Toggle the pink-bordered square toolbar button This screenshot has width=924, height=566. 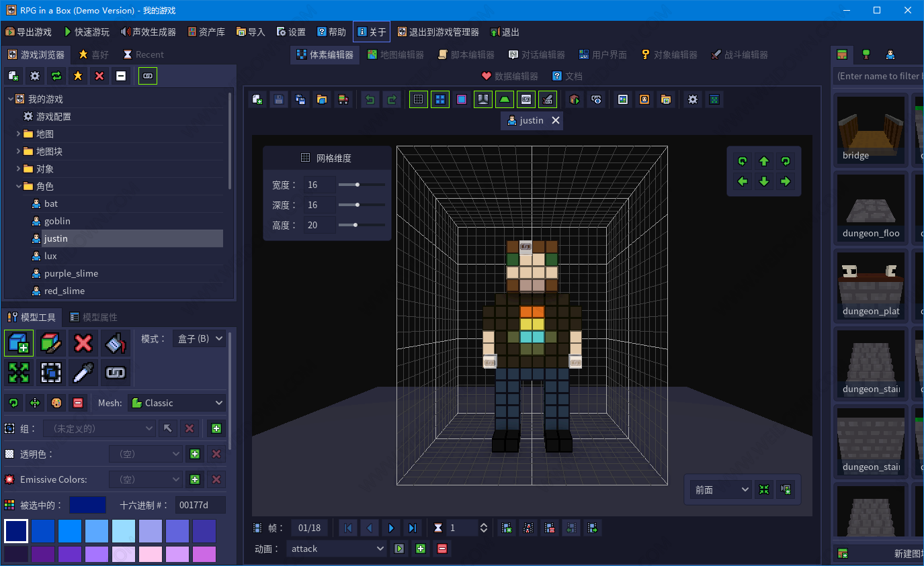[462, 99]
